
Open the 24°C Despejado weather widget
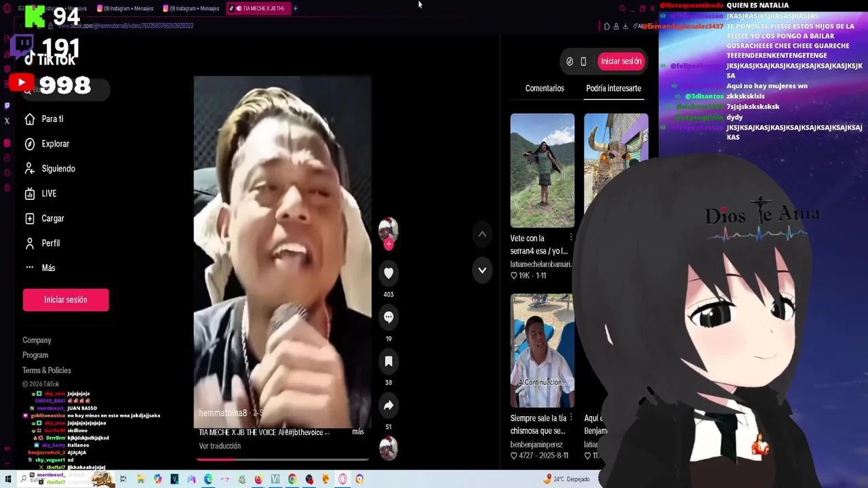(568, 479)
